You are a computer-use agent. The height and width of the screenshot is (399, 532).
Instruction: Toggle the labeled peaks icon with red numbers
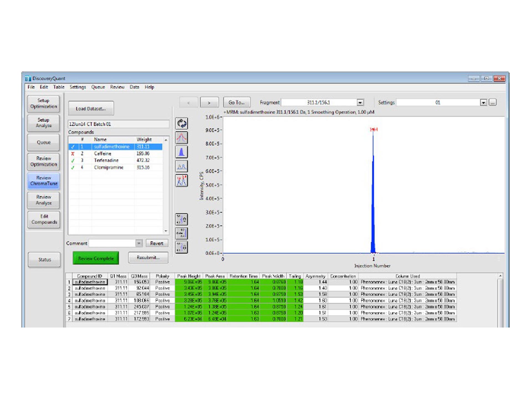coord(181,181)
